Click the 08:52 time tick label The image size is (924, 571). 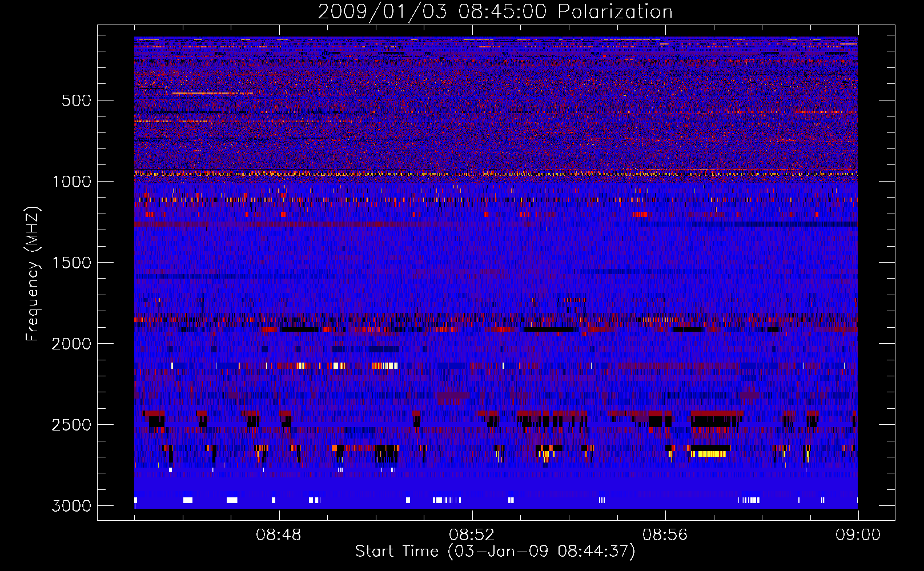coord(472,535)
